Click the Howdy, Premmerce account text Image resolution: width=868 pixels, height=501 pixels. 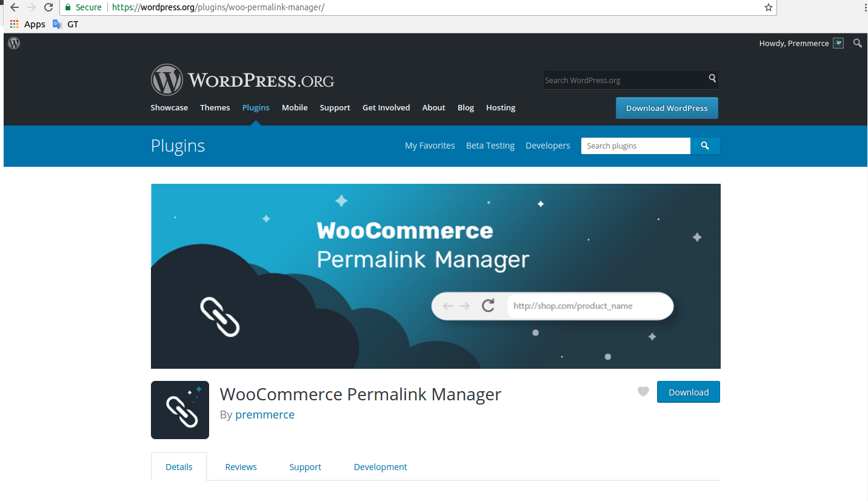pyautogui.click(x=794, y=43)
